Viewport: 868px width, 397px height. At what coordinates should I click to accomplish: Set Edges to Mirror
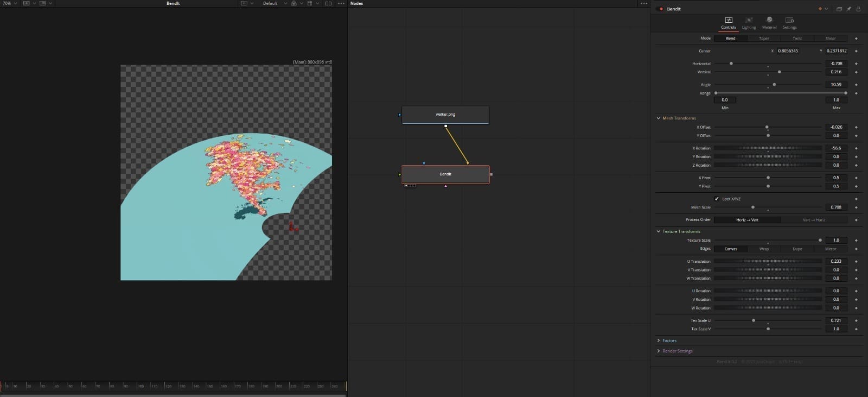pyautogui.click(x=831, y=249)
